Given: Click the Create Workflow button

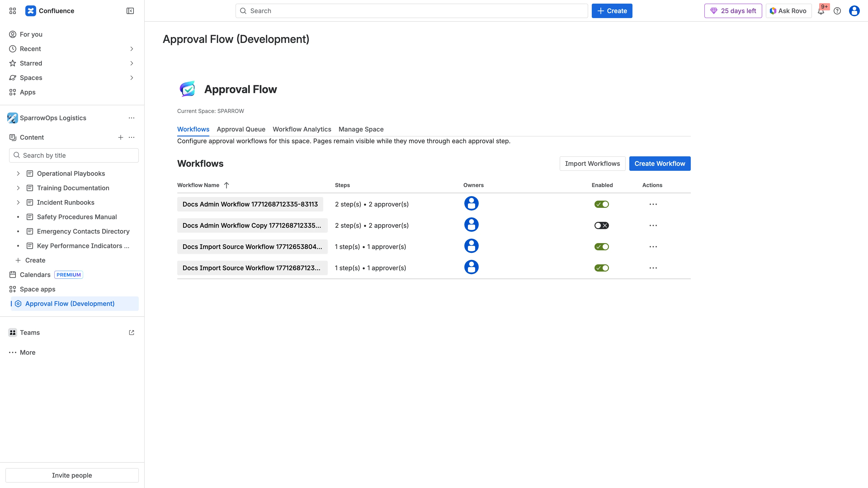Looking at the screenshot, I should point(659,163).
